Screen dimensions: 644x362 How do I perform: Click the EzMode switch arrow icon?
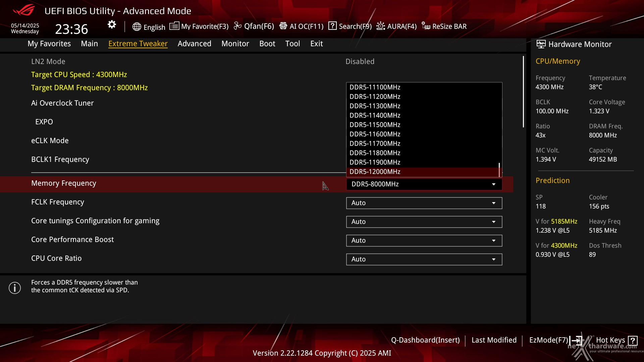point(576,341)
